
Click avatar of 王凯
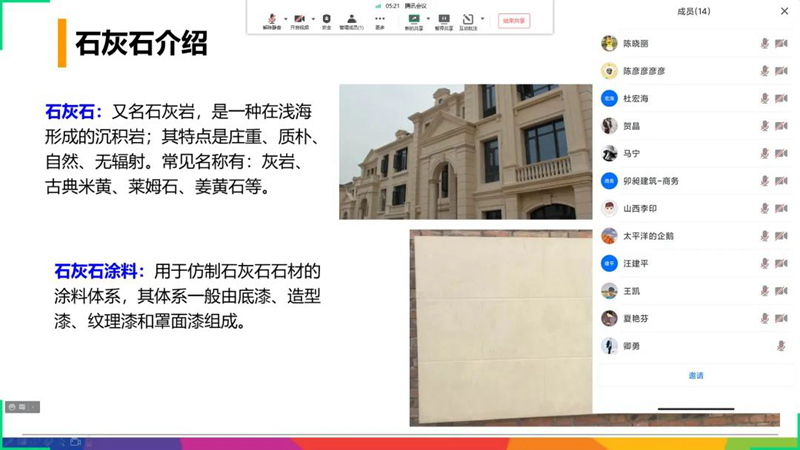pos(609,291)
